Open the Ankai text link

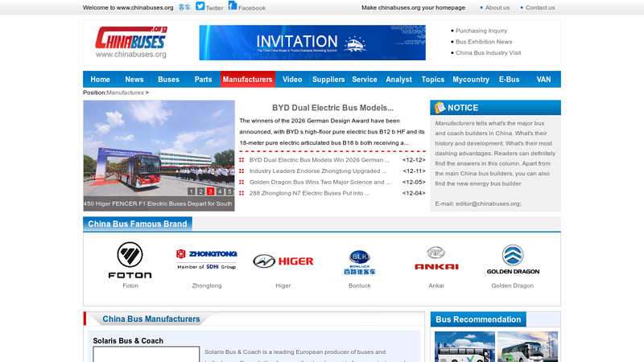pyautogui.click(x=436, y=286)
